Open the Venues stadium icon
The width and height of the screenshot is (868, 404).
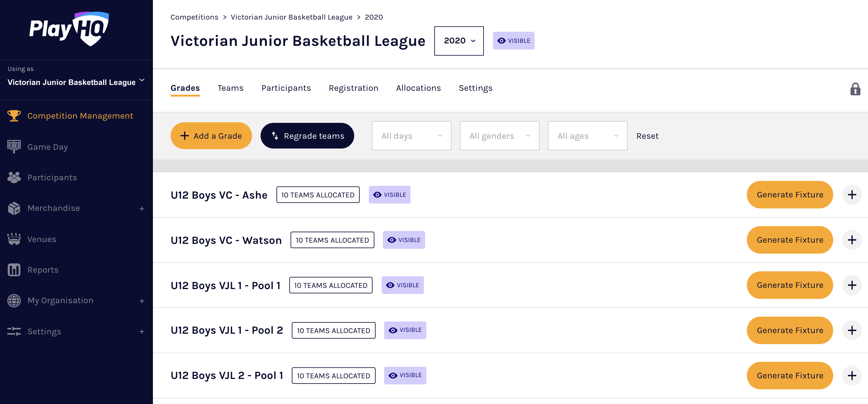[x=14, y=239]
